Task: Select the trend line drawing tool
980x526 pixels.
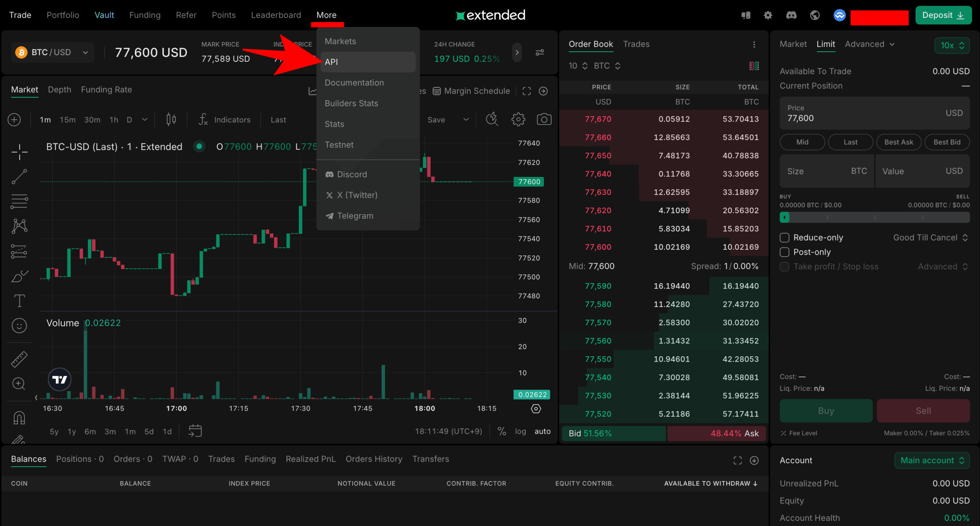Action: coord(19,177)
